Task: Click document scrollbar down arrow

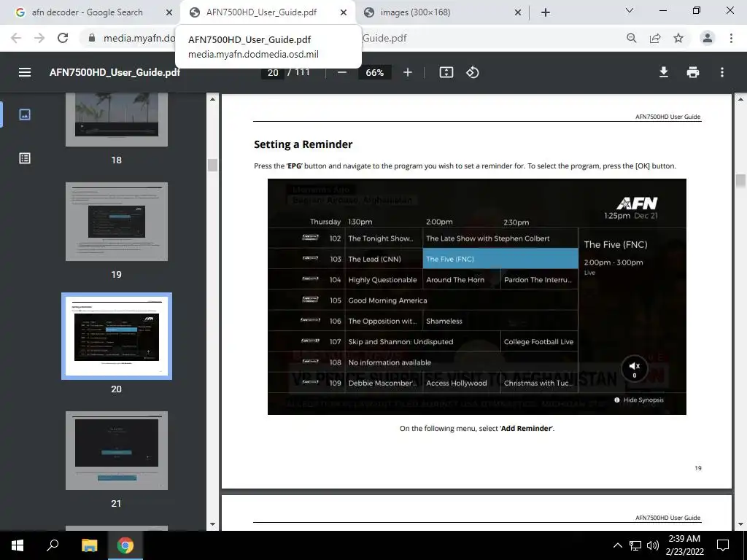Action: [740, 525]
